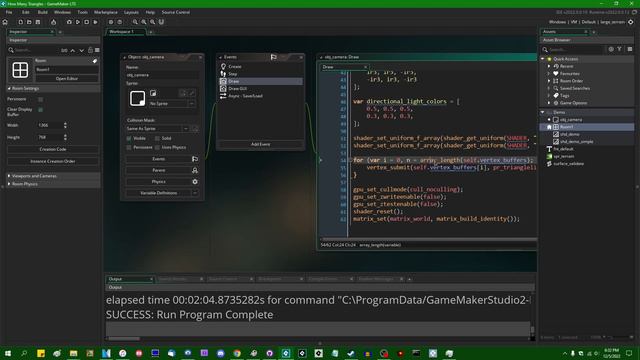Click the sprite preview of obj_camera
This screenshot has height=360, width=640.
pyautogui.click(x=138, y=98)
